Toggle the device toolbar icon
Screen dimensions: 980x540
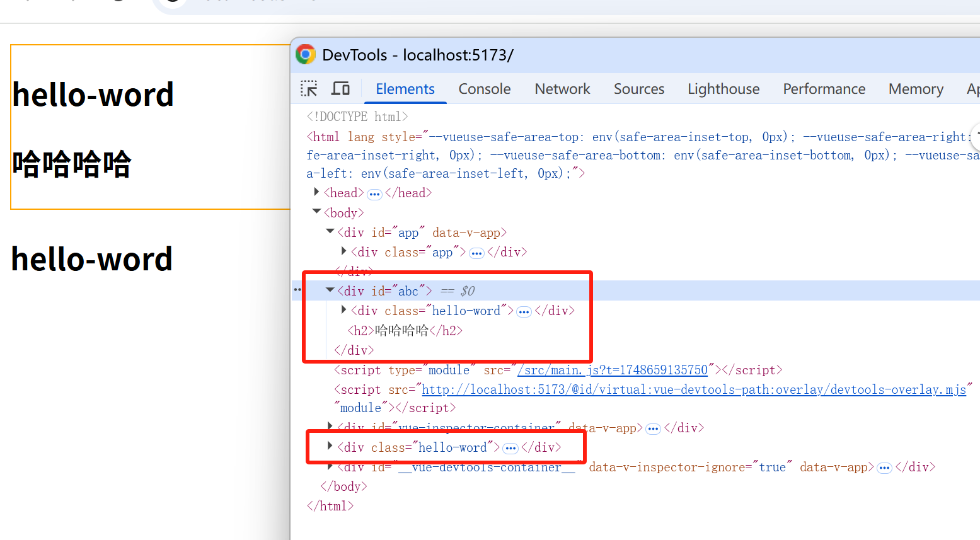pyautogui.click(x=340, y=89)
